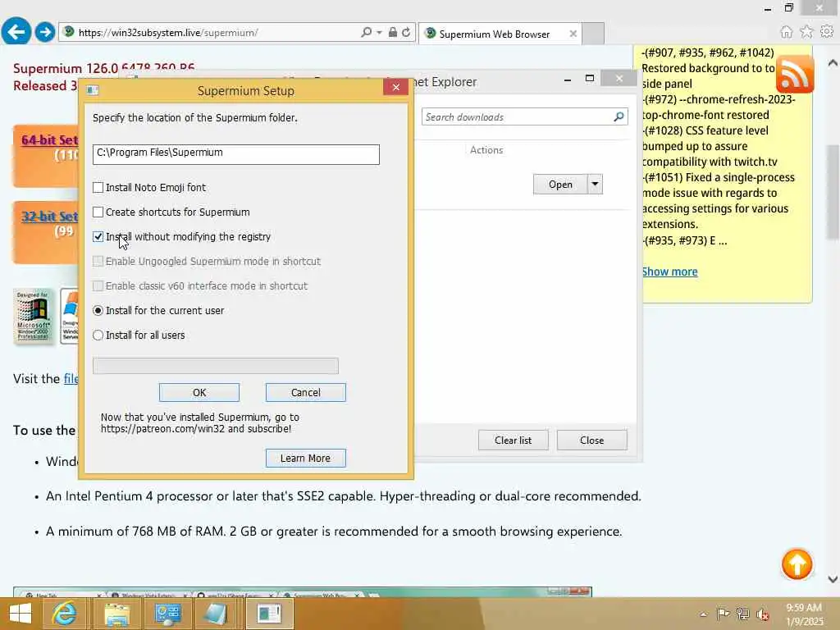This screenshot has width=840, height=630.
Task: Click the scrollbar up arrow
Action: [833, 62]
